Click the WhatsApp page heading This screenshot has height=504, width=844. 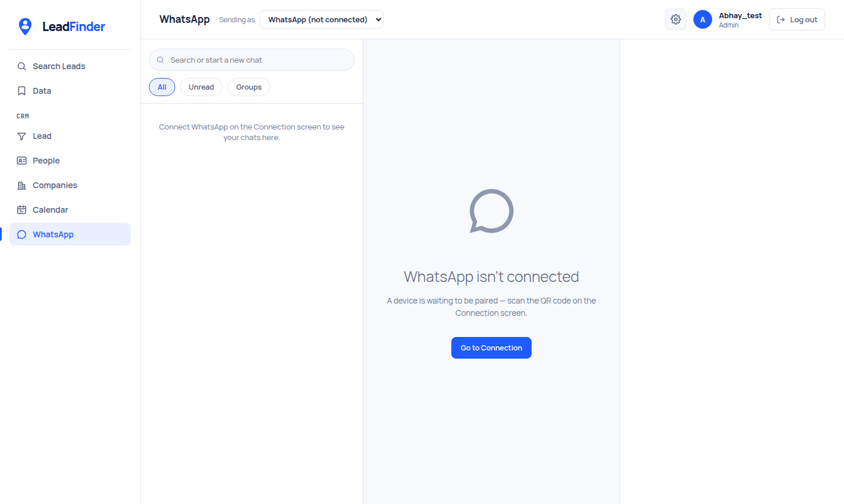(185, 19)
